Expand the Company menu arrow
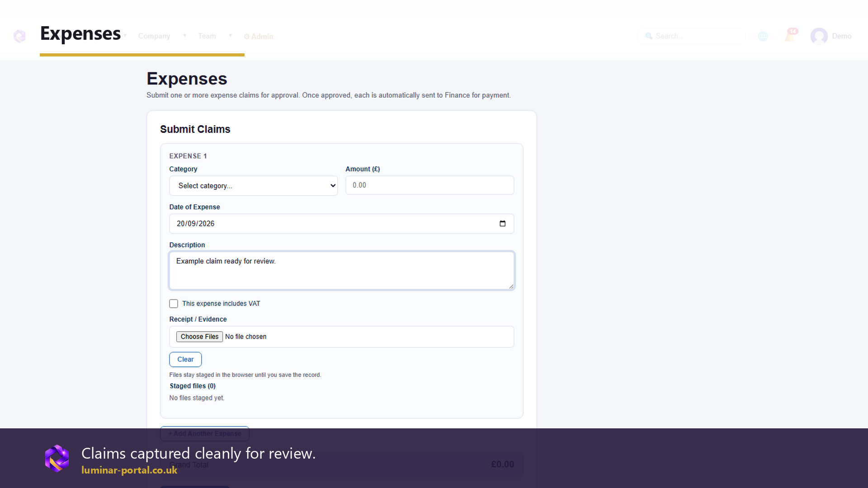 click(x=184, y=36)
